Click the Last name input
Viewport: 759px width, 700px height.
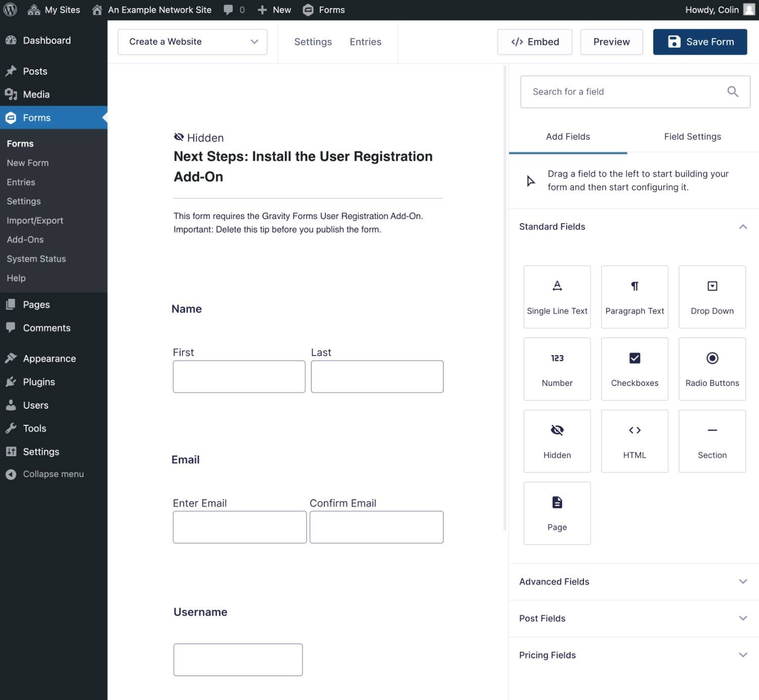pos(377,377)
